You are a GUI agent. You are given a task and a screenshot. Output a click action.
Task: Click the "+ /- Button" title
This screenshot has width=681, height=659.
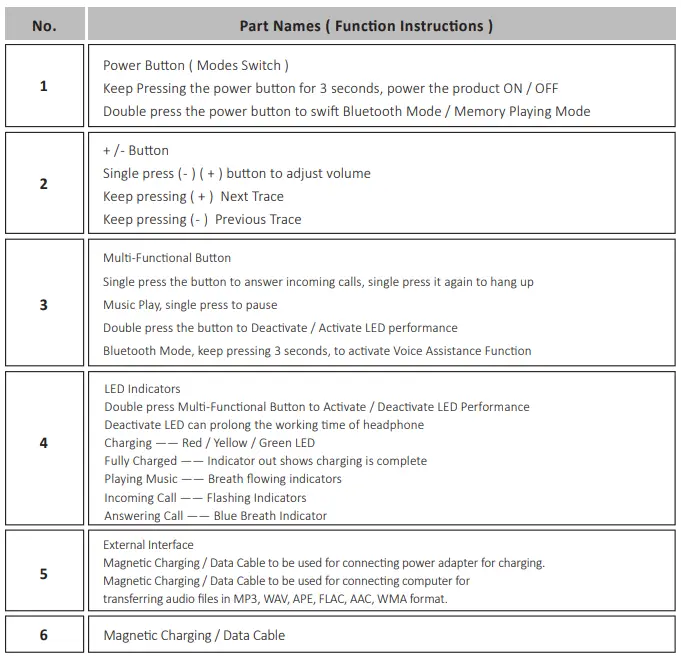click(136, 150)
